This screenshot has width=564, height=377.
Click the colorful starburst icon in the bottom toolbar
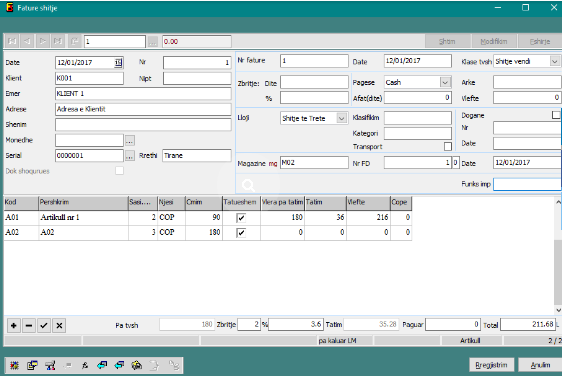coord(14,365)
